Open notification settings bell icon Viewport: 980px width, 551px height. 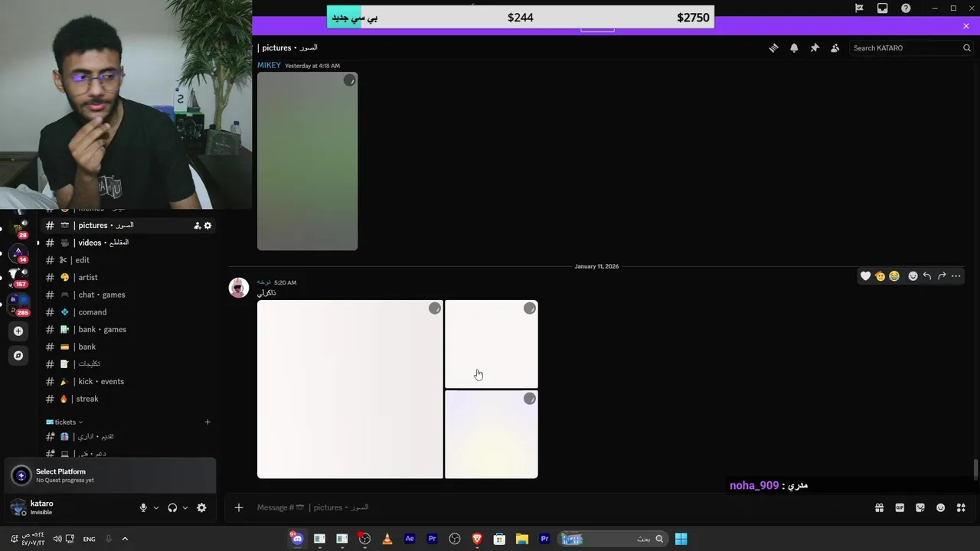[x=794, y=47]
